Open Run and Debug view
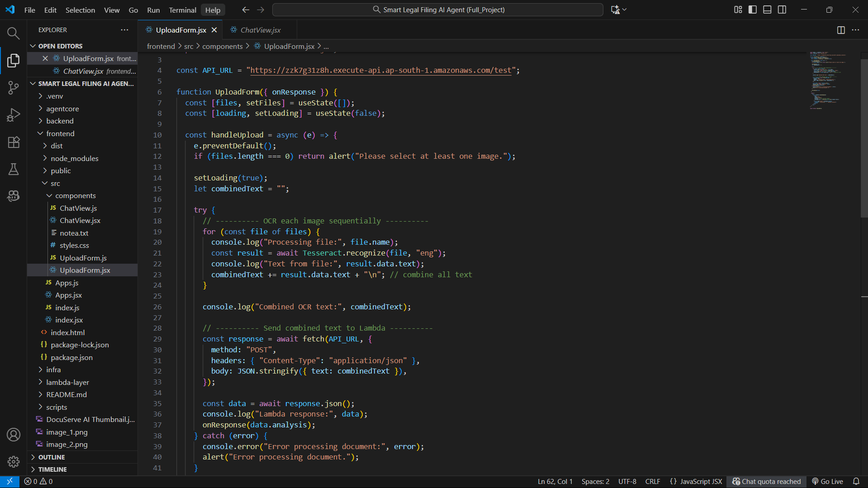This screenshot has height=488, width=868. click(13, 115)
